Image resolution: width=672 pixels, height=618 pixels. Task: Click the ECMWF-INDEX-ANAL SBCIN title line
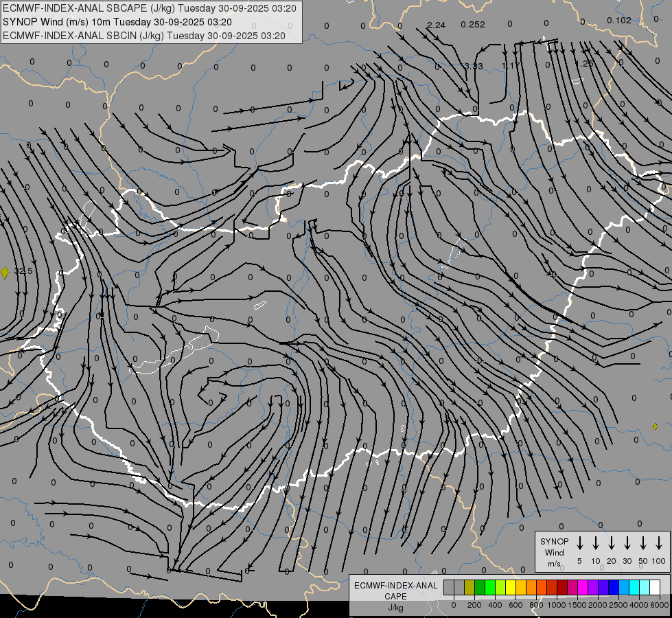pos(144,35)
